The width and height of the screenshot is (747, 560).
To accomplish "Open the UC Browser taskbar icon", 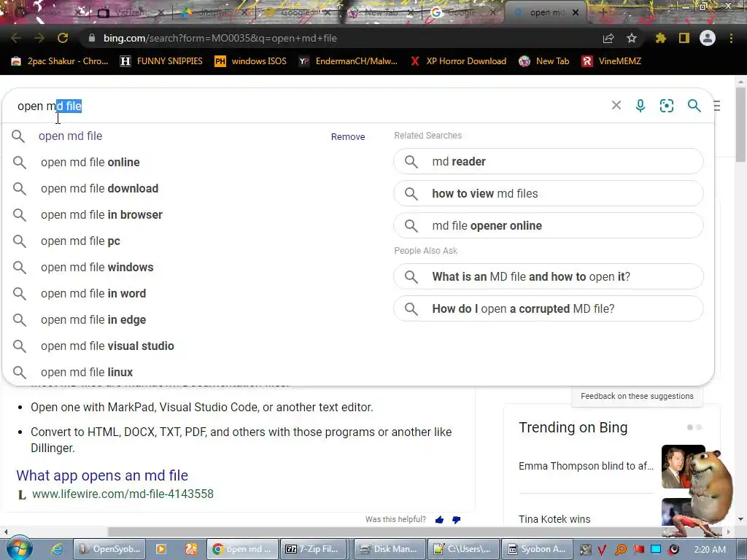I will pyautogui.click(x=191, y=549).
